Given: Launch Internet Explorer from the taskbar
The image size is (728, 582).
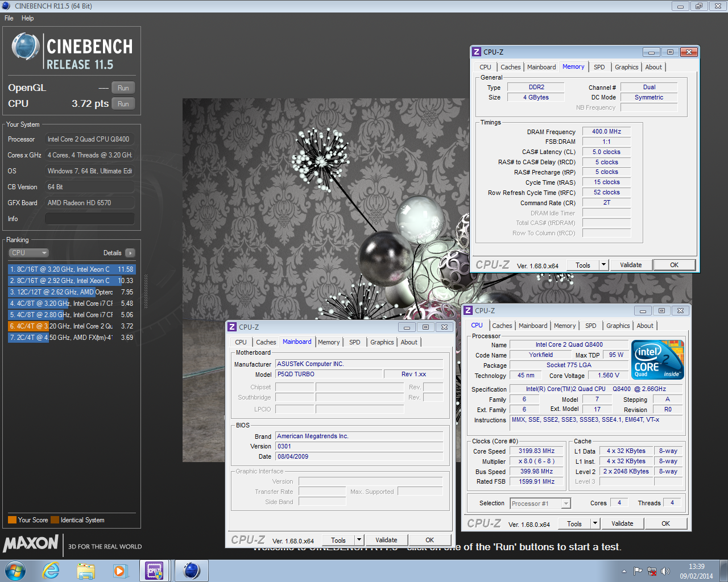Looking at the screenshot, I should tap(51, 571).
